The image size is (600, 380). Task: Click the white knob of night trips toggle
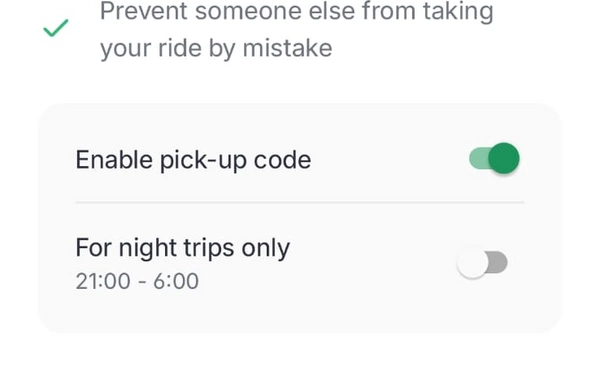click(x=473, y=263)
